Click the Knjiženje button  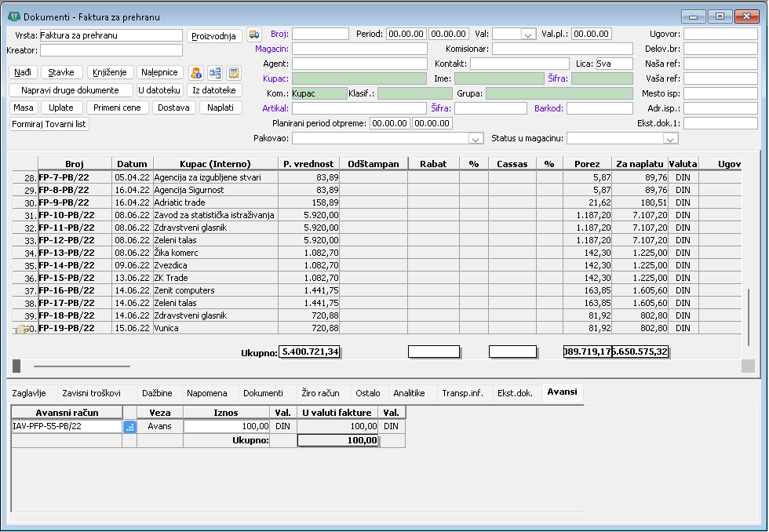pos(110,72)
